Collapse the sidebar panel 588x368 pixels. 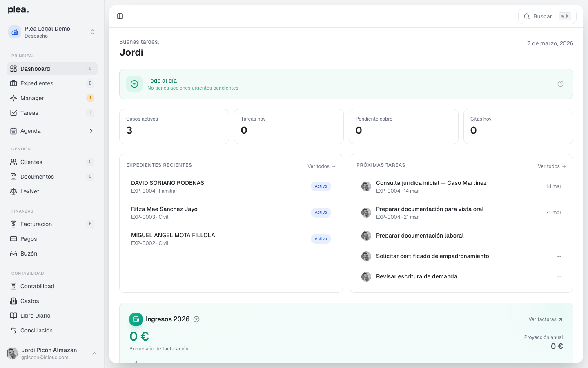click(120, 16)
